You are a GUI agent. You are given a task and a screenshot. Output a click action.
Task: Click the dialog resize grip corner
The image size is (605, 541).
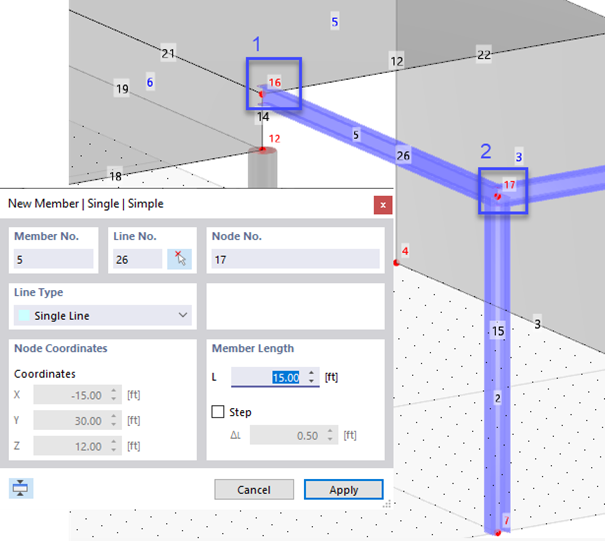[x=387, y=504]
